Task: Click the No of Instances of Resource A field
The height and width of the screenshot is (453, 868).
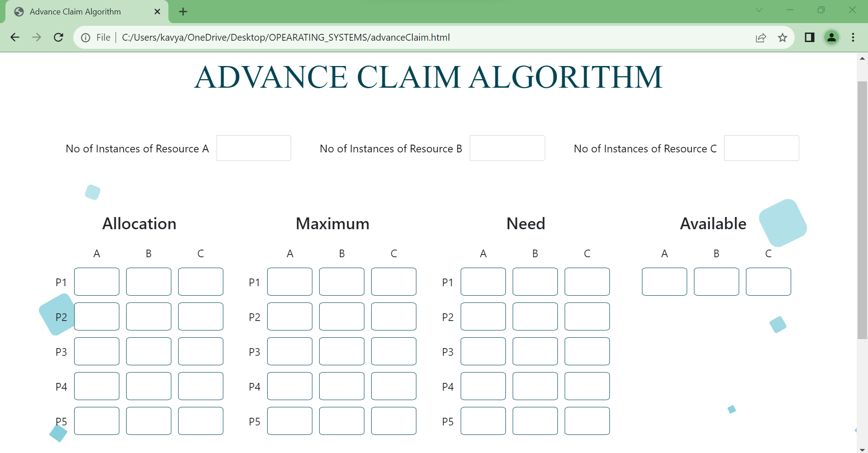Action: [x=253, y=148]
